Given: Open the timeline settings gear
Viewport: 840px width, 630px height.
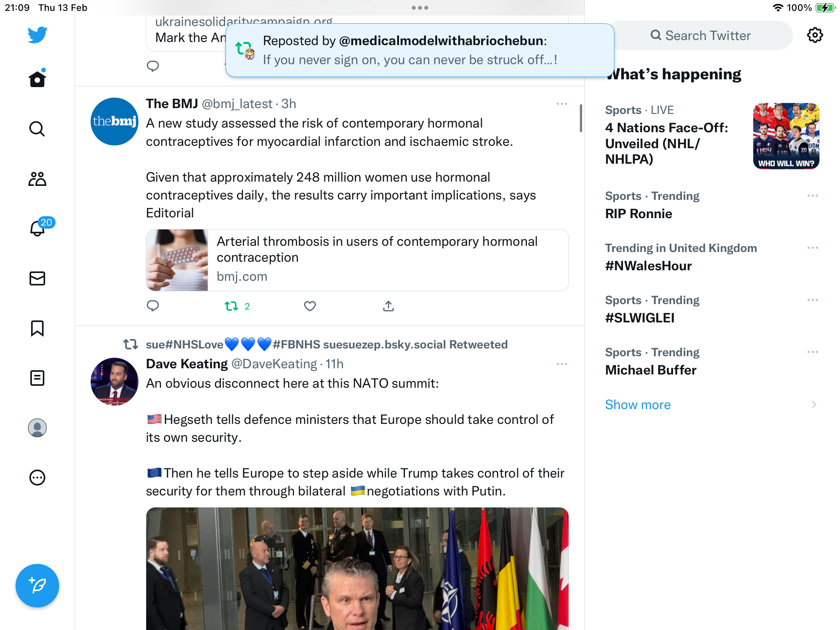Looking at the screenshot, I should tap(815, 35).
